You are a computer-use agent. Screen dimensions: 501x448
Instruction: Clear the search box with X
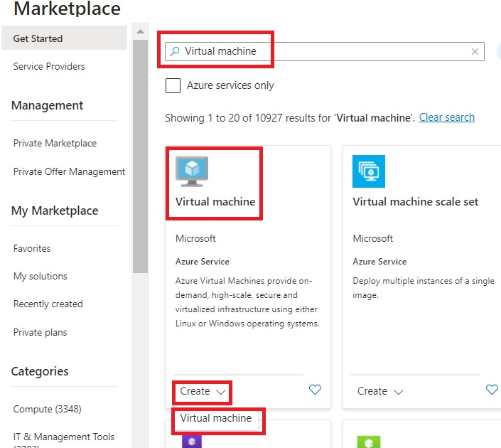(475, 51)
